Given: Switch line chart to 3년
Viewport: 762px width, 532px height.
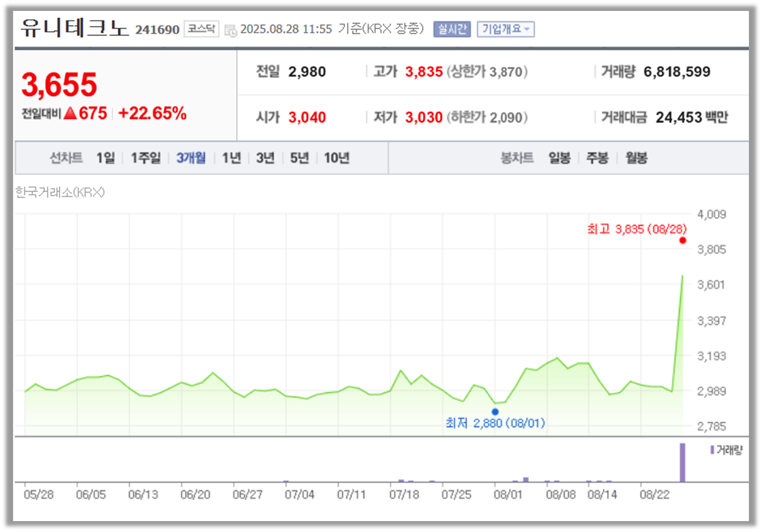Looking at the screenshot, I should pyautogui.click(x=265, y=158).
